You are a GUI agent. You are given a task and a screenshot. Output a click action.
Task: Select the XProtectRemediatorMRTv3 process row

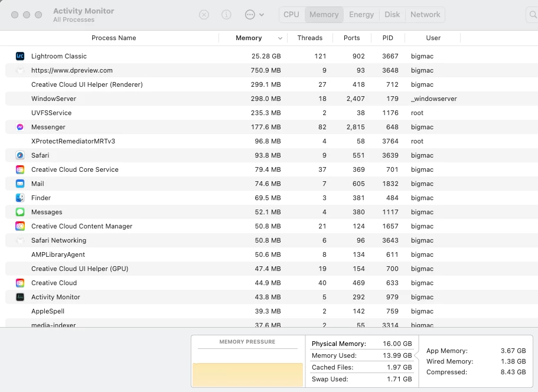tap(271, 141)
